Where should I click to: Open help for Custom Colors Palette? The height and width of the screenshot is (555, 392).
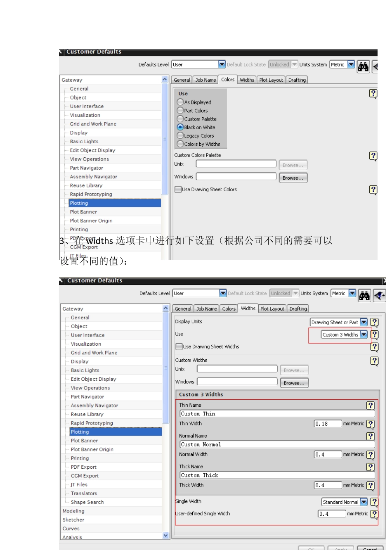(x=373, y=156)
